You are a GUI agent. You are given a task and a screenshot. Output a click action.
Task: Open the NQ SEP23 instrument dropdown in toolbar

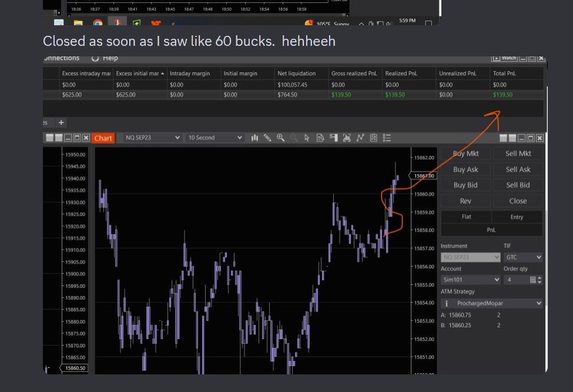coord(152,138)
